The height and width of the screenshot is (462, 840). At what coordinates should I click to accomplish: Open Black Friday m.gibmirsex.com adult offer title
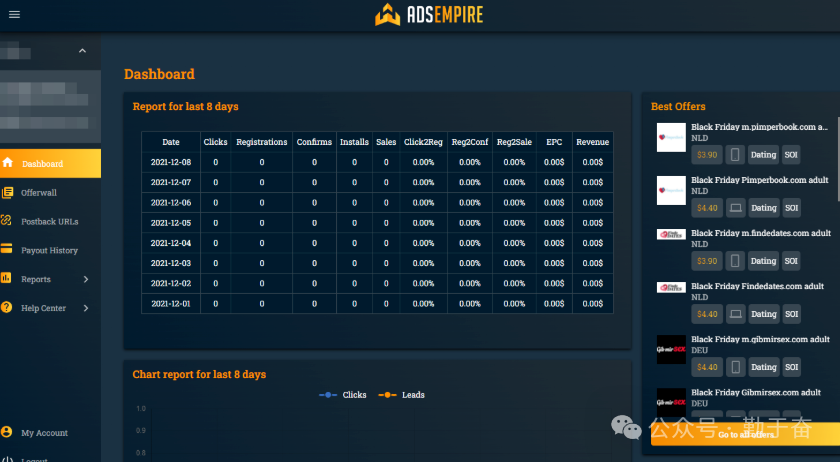point(760,339)
